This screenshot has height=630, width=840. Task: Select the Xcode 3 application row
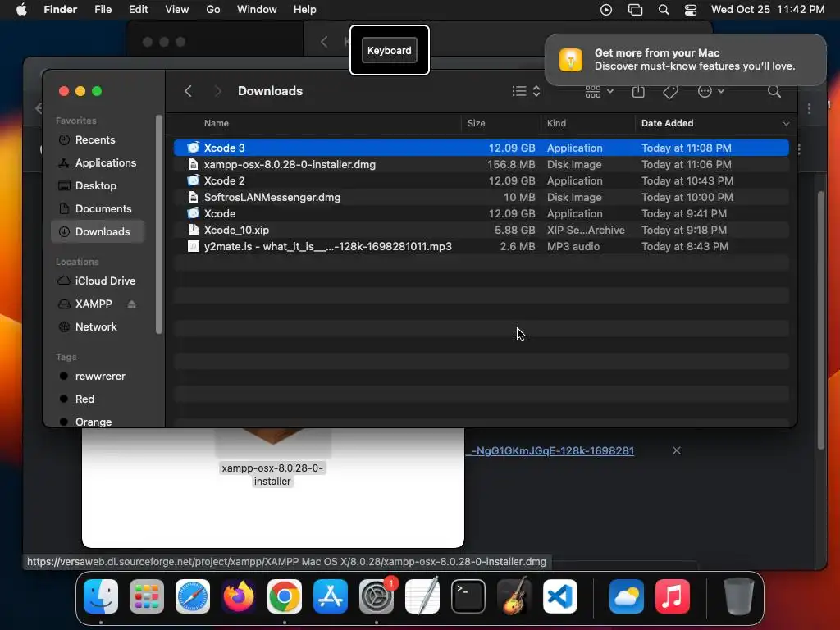pyautogui.click(x=481, y=148)
